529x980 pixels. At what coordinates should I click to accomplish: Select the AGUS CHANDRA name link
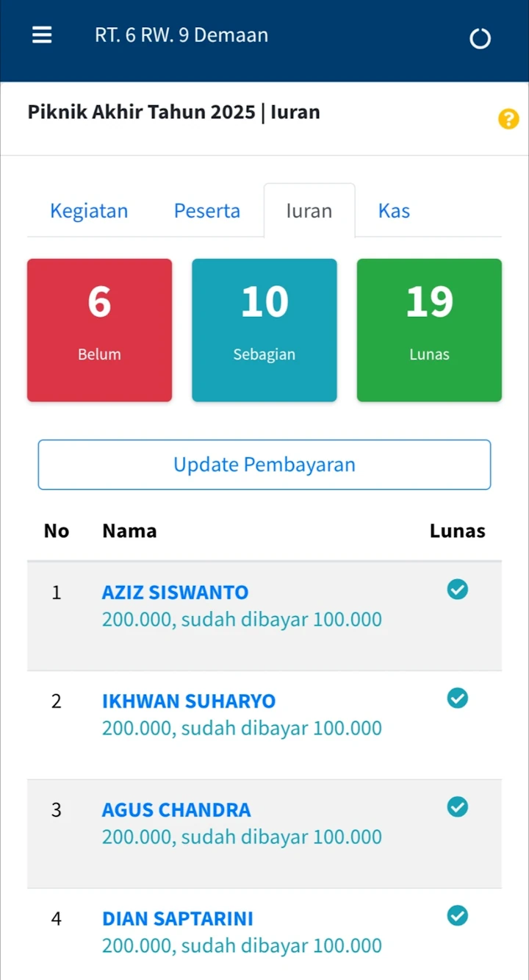176,810
